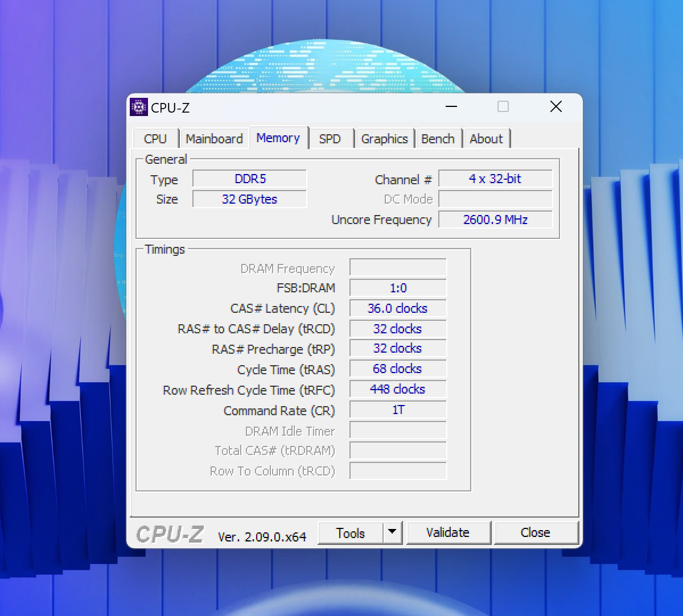Click the Close button at bottom
Viewport: 683px width, 616px height.
tap(536, 533)
